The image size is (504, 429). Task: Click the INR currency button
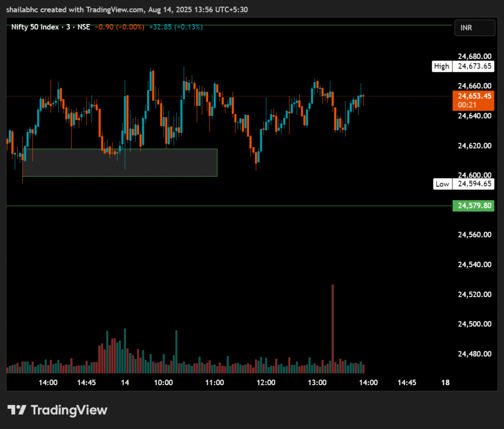click(x=474, y=28)
